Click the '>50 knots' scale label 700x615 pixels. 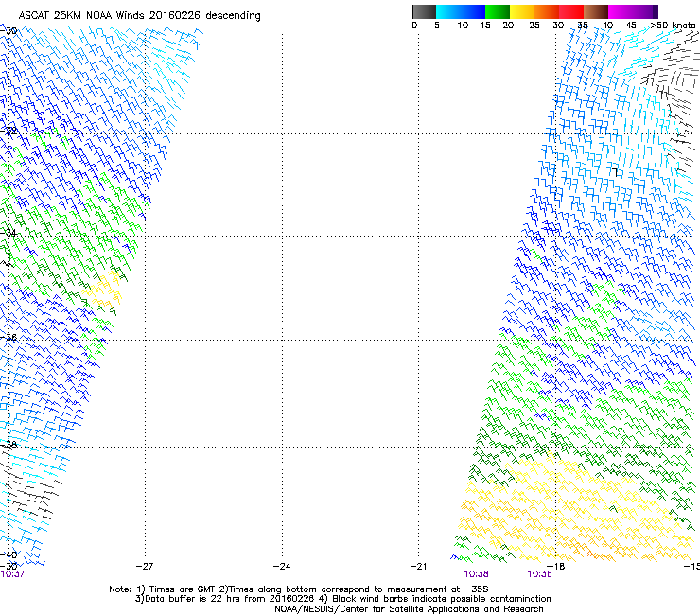[x=674, y=26]
